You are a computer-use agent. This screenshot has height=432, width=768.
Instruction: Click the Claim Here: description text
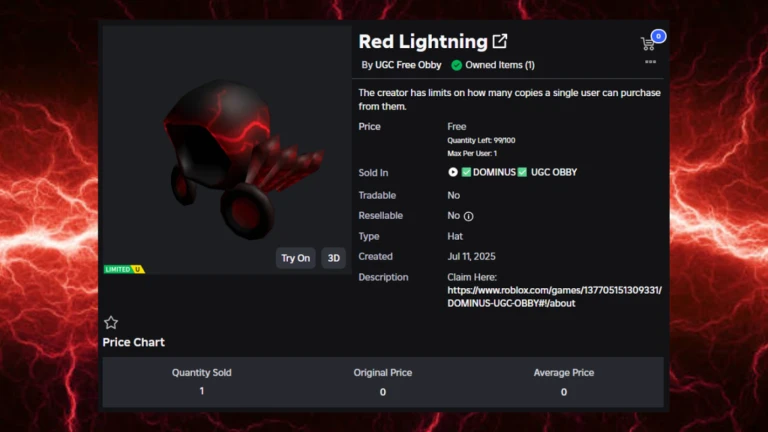point(472,277)
